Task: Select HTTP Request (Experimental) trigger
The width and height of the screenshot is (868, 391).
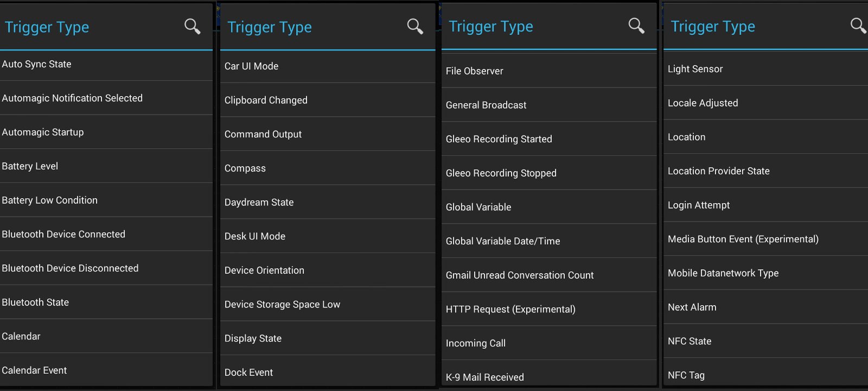Action: point(549,309)
